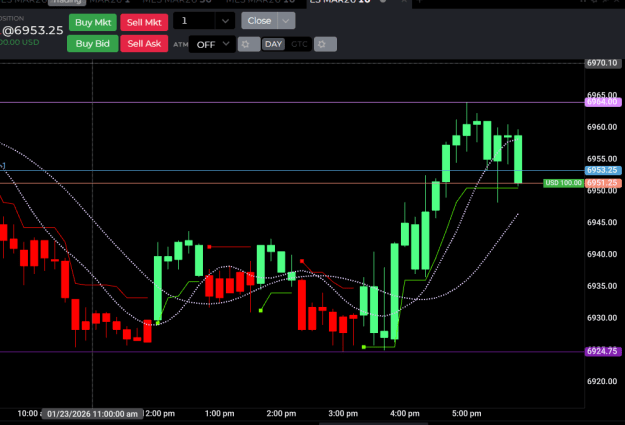This screenshot has height=425, width=625.
Task: Click the Buy Bid button
Action: pyautogui.click(x=92, y=43)
